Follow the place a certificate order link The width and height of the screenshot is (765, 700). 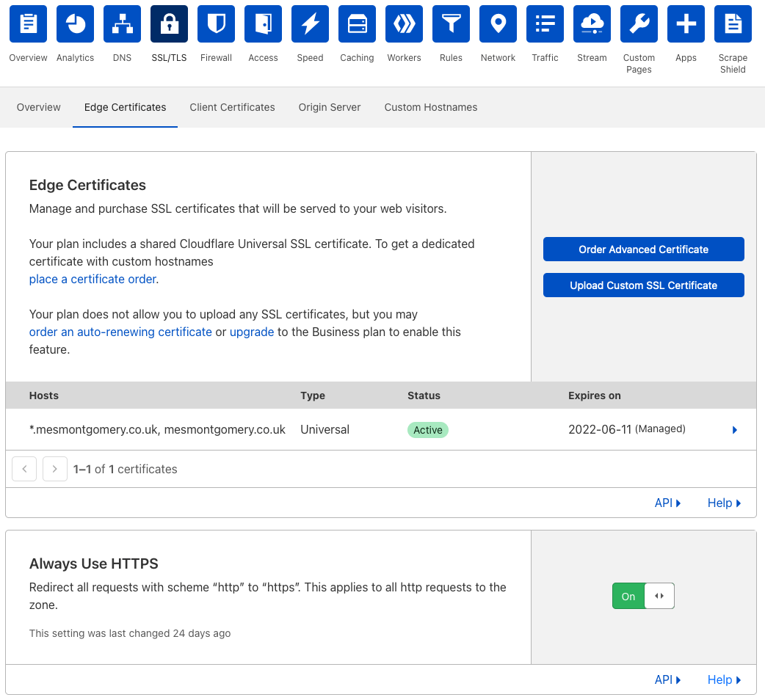tap(91, 279)
